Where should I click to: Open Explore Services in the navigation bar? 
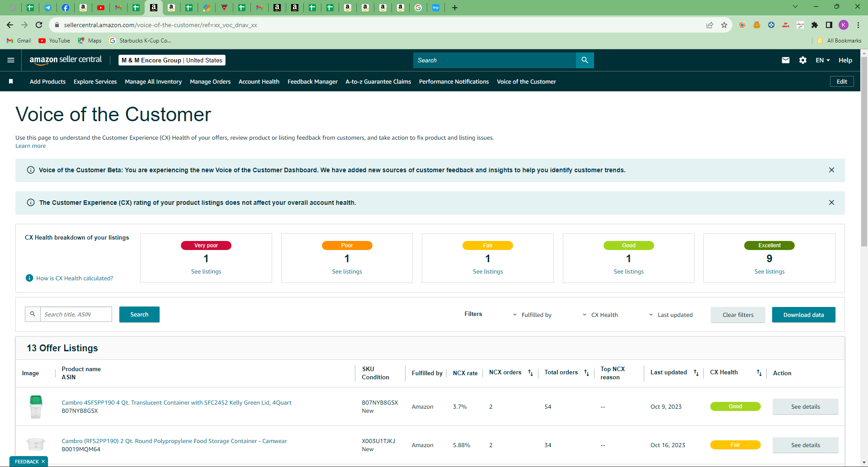(x=95, y=81)
